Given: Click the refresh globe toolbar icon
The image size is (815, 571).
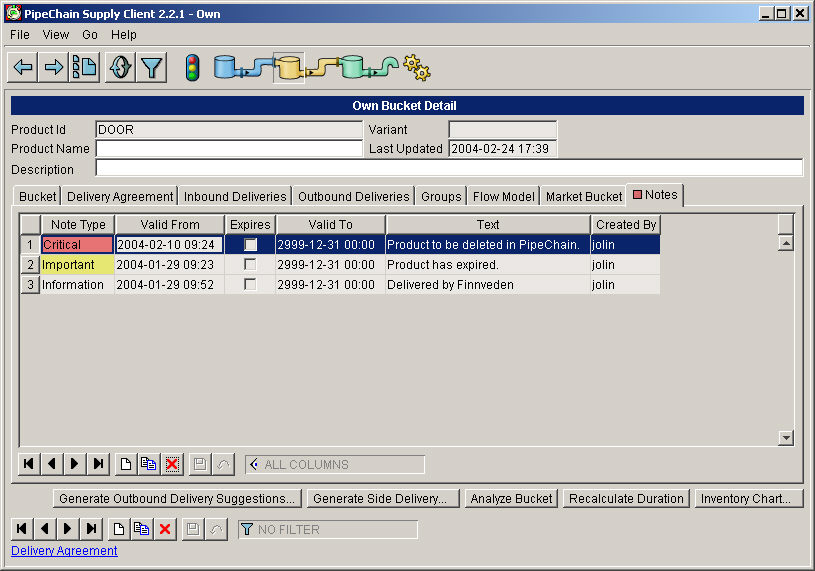Looking at the screenshot, I should tap(121, 67).
